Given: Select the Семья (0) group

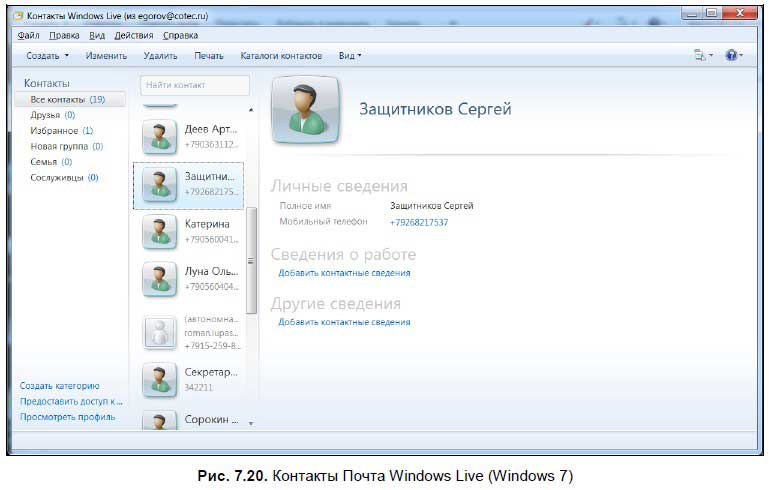Looking at the screenshot, I should point(51,162).
